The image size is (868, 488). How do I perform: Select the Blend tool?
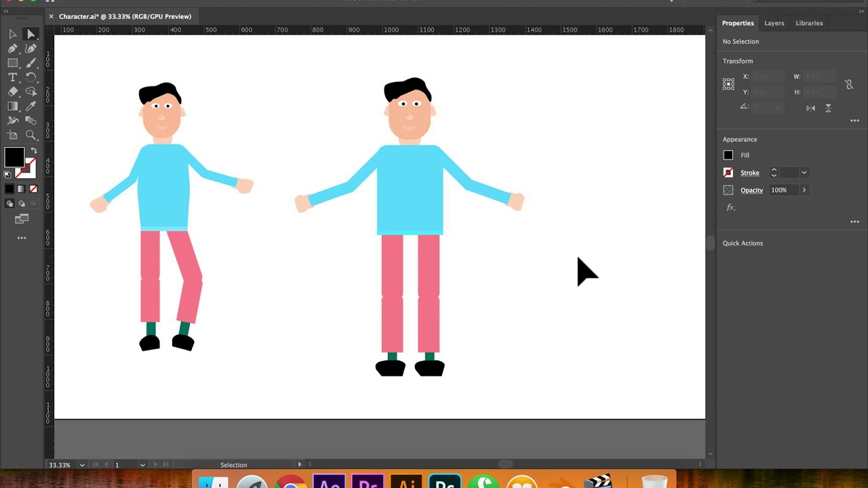coord(31,121)
